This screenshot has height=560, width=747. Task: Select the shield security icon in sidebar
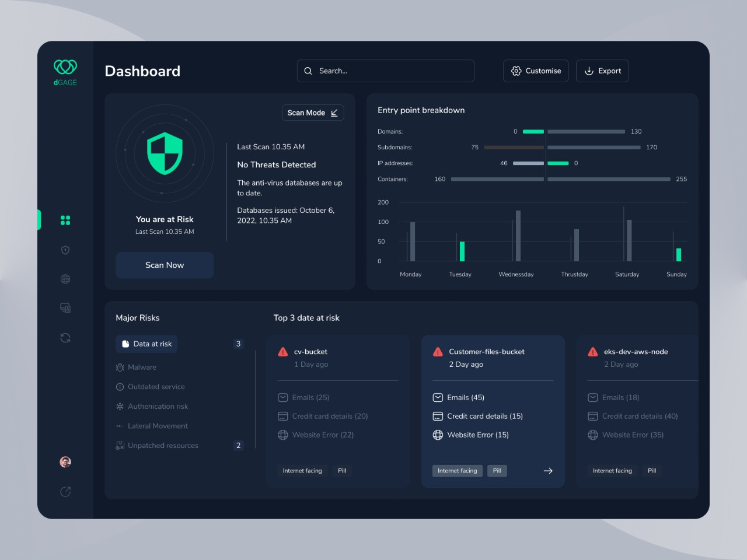65,250
